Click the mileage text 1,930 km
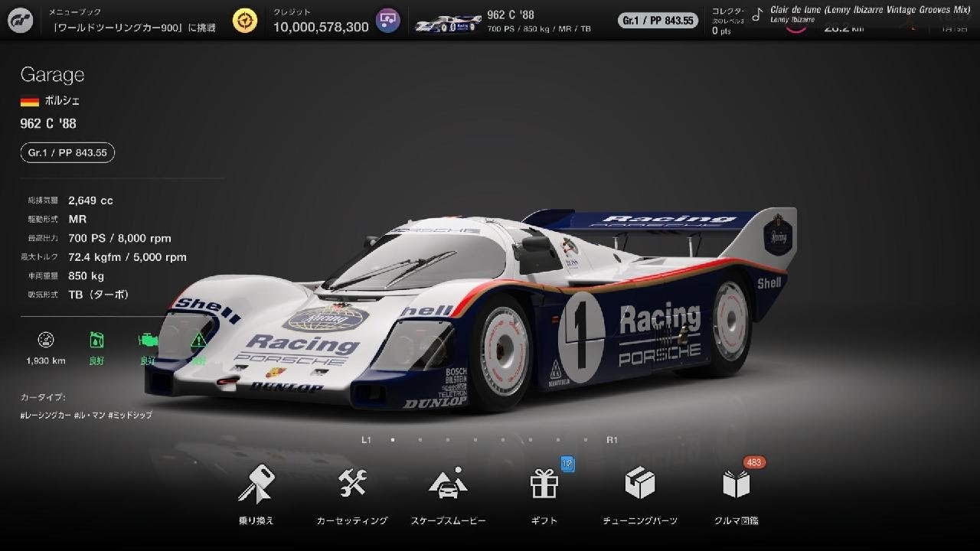Viewport: 980px width, 551px height. (46, 360)
